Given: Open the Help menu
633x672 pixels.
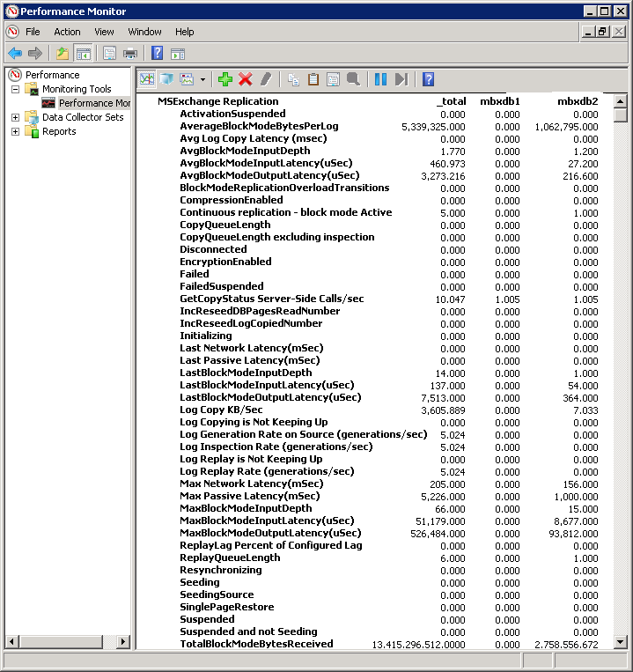Looking at the screenshot, I should [x=185, y=32].
